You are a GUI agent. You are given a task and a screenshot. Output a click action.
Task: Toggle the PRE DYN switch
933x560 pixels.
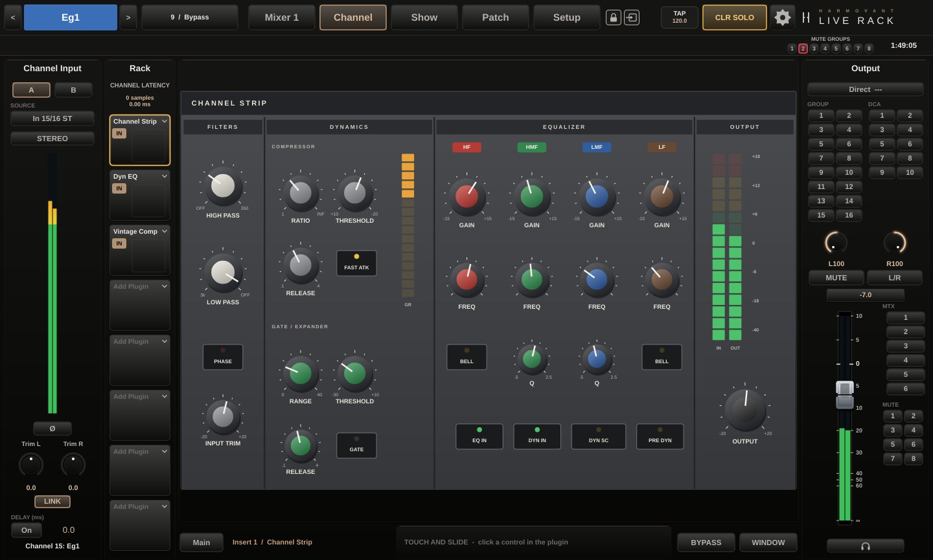coord(660,436)
